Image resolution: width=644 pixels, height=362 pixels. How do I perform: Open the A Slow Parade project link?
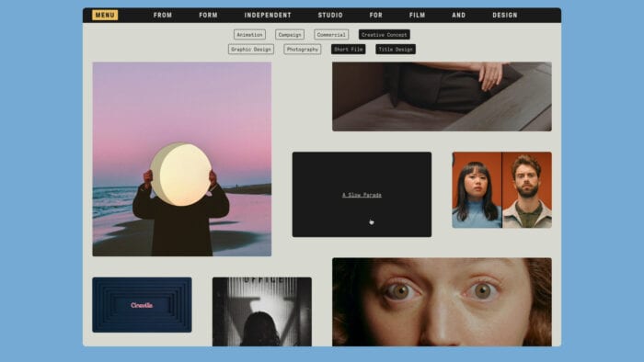click(362, 195)
